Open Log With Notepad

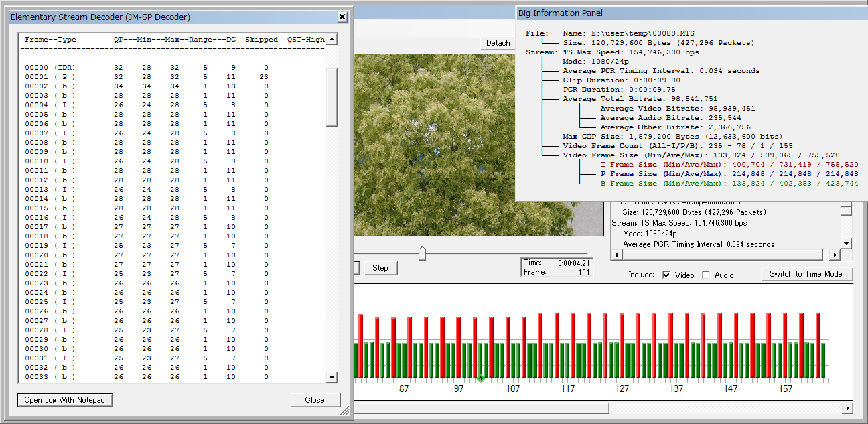pyautogui.click(x=65, y=400)
